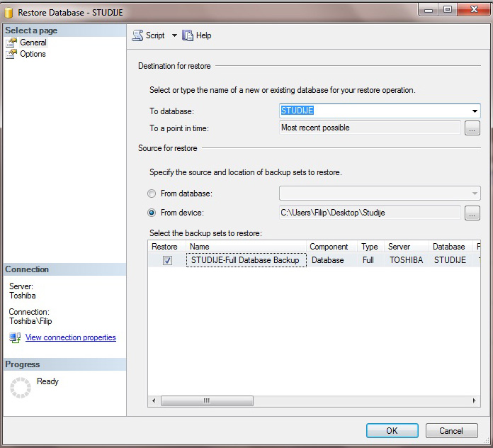Open the Script dropdown arrow
493x448 pixels.
tap(174, 35)
